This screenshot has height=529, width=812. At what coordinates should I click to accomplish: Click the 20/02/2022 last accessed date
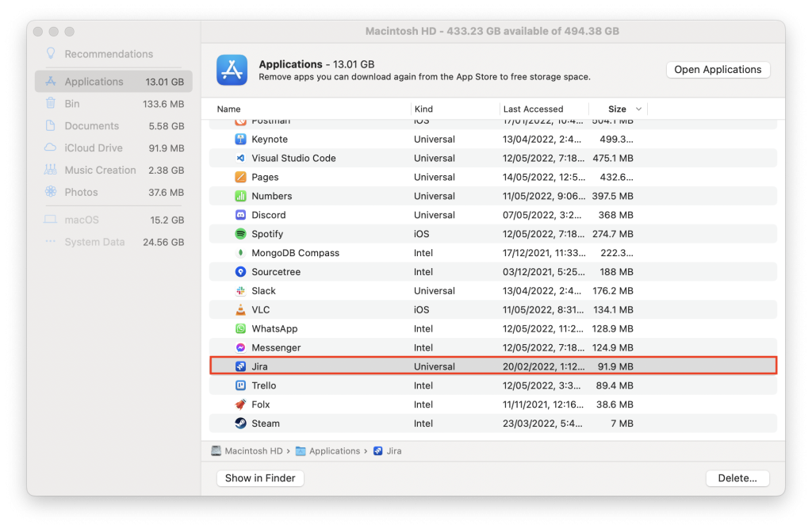click(543, 366)
